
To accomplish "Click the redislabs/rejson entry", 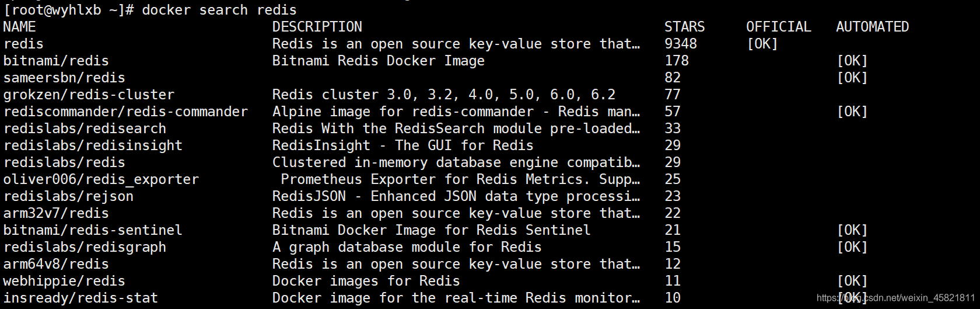I will (x=68, y=196).
